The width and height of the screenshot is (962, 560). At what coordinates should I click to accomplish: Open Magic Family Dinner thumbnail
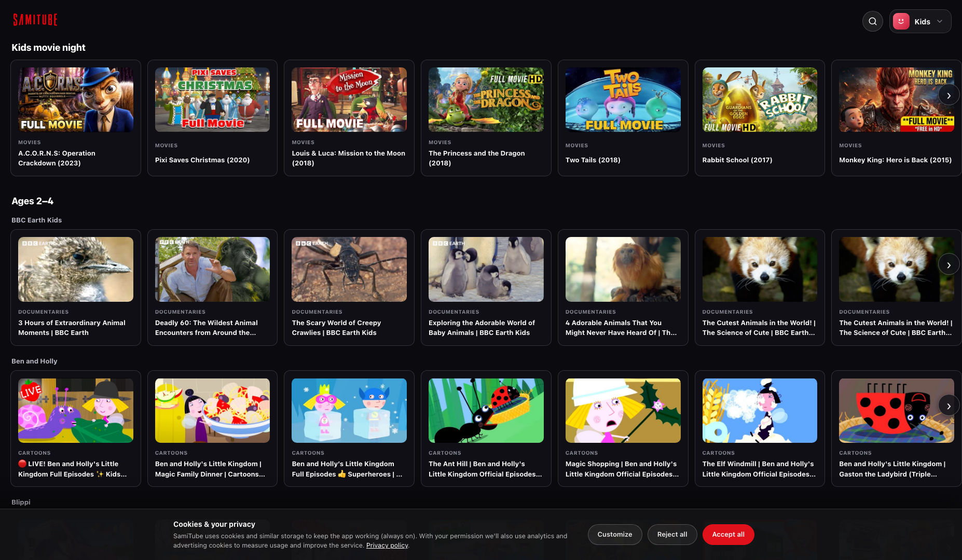click(212, 410)
